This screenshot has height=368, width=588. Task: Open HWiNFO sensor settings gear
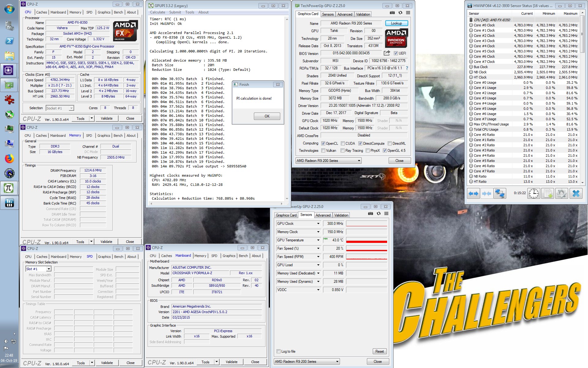pyautogui.click(x=561, y=194)
